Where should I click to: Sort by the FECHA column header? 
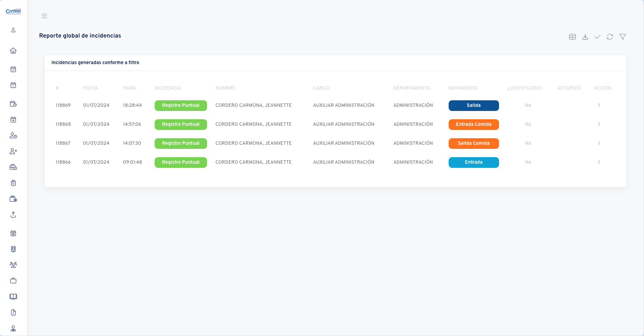point(90,88)
